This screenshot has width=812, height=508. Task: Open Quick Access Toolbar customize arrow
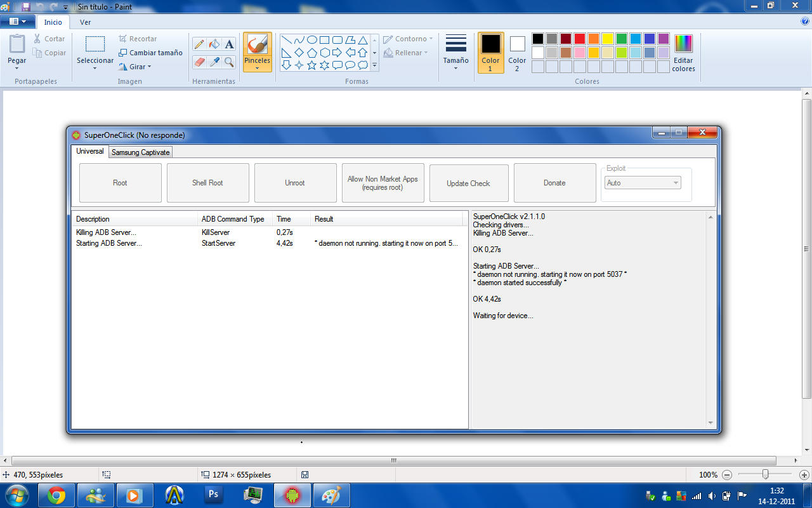click(66, 6)
